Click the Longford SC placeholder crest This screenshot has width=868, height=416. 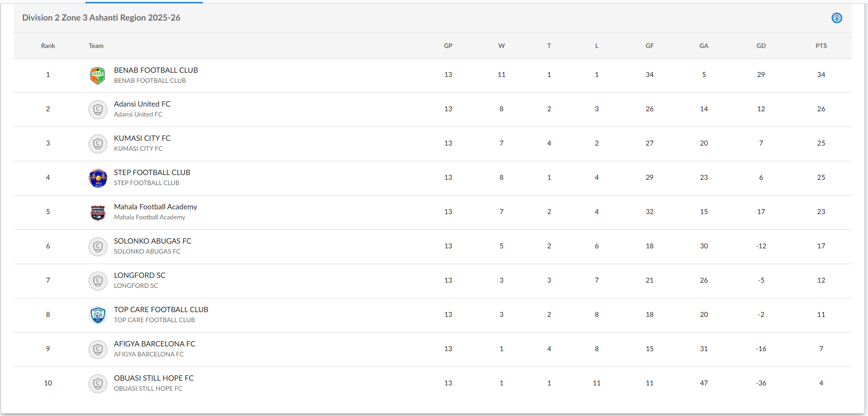[x=98, y=281]
